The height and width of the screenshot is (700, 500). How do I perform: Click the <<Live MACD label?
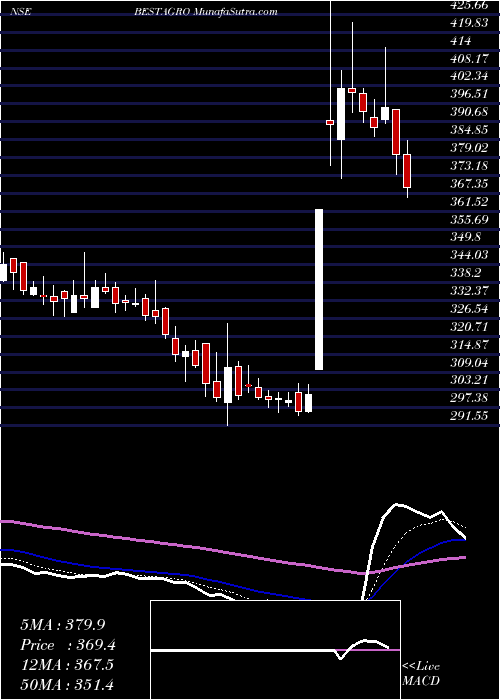coord(421,673)
